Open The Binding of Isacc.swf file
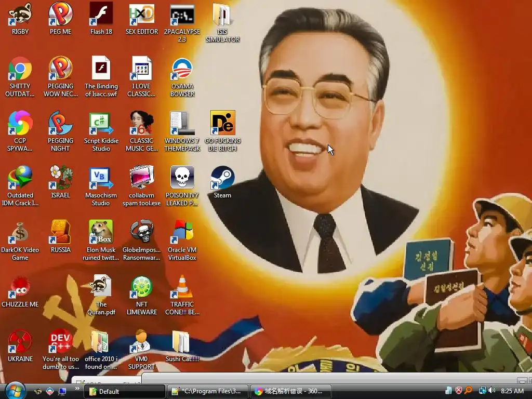The image size is (532, 399). (101, 77)
